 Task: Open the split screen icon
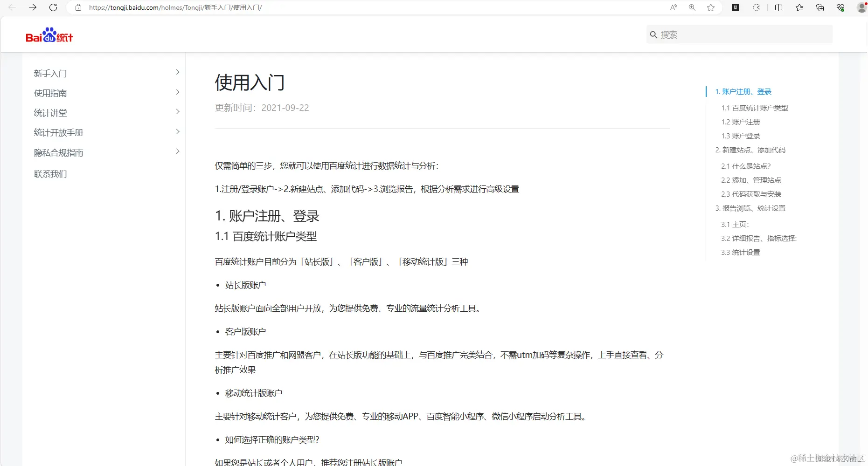(778, 7)
